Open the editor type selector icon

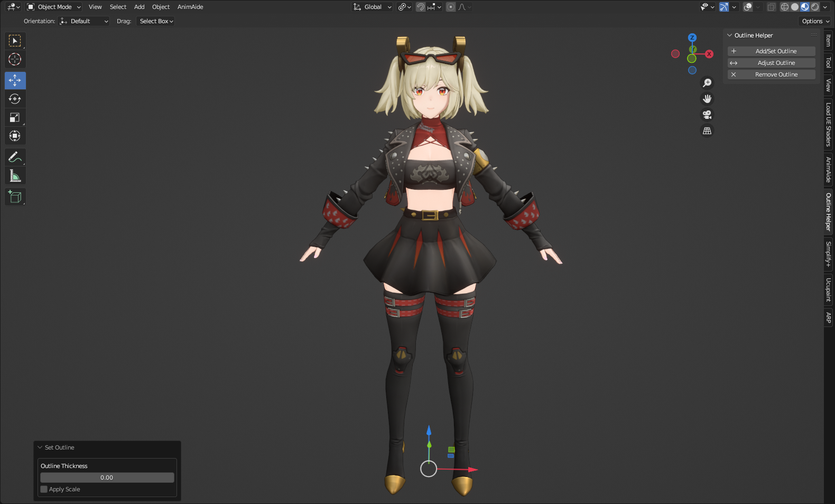coord(14,7)
